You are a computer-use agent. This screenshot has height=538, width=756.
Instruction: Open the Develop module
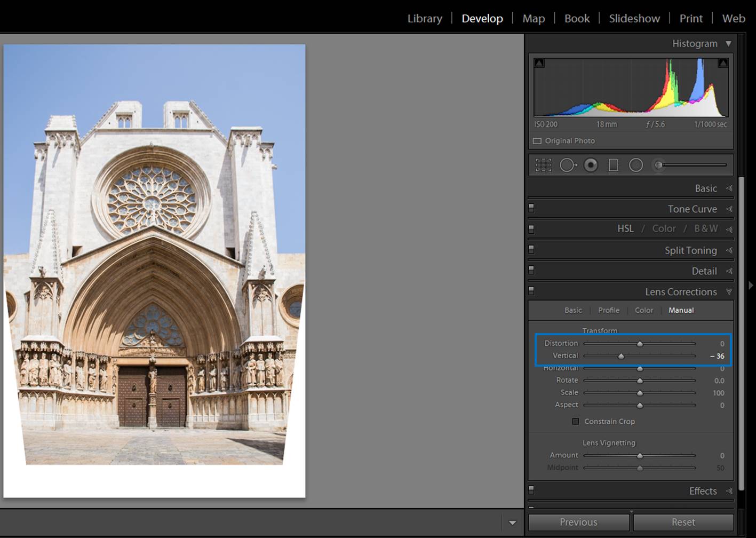click(482, 19)
